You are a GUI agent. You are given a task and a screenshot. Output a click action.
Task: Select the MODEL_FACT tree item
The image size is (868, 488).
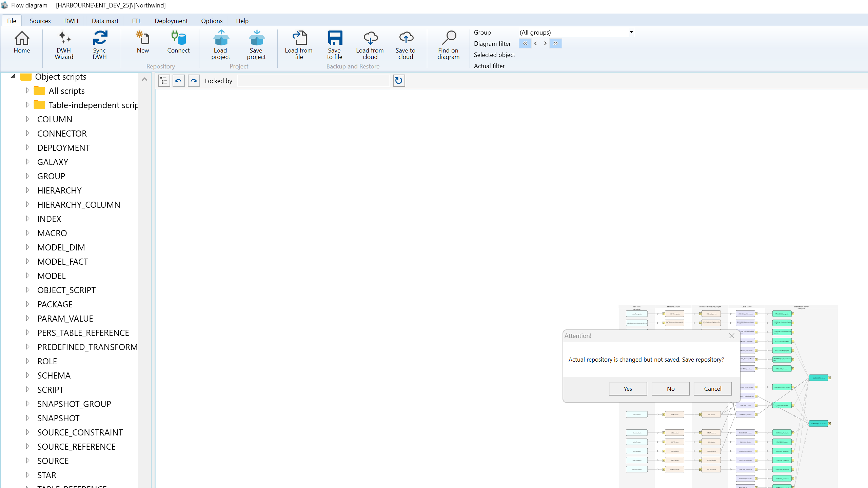tap(63, 262)
